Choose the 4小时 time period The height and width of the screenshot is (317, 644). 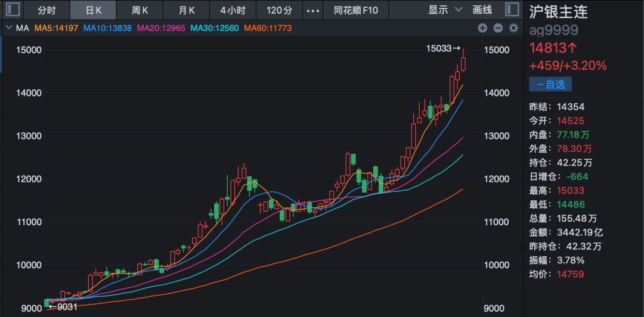[x=232, y=10]
